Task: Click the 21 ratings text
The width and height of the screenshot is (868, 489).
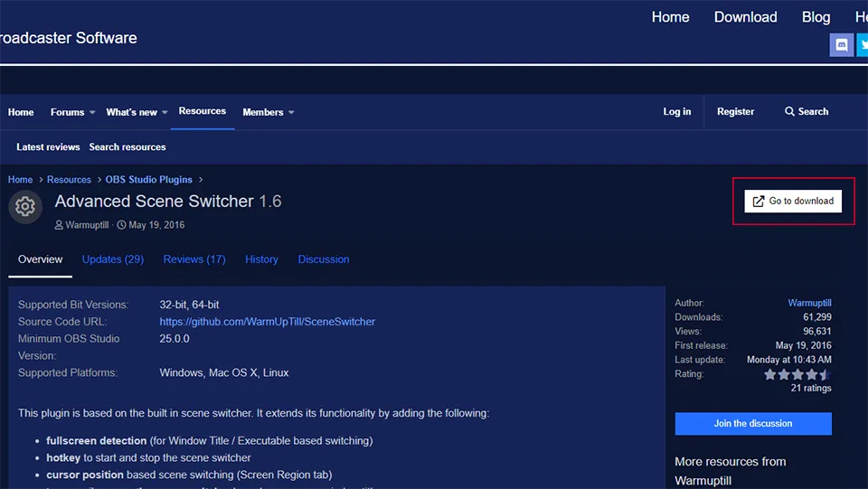Action: click(x=811, y=389)
